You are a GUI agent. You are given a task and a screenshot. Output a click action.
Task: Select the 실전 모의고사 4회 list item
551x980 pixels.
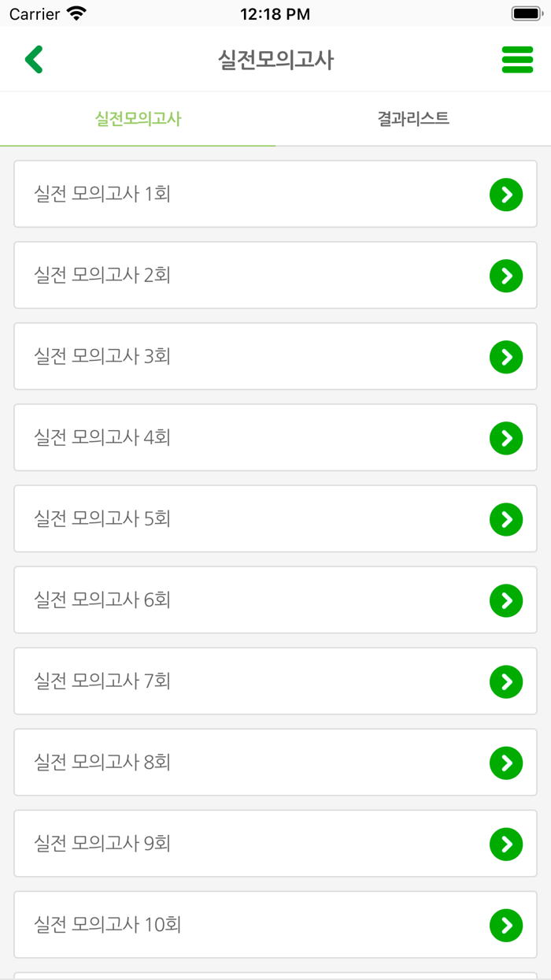236,437
